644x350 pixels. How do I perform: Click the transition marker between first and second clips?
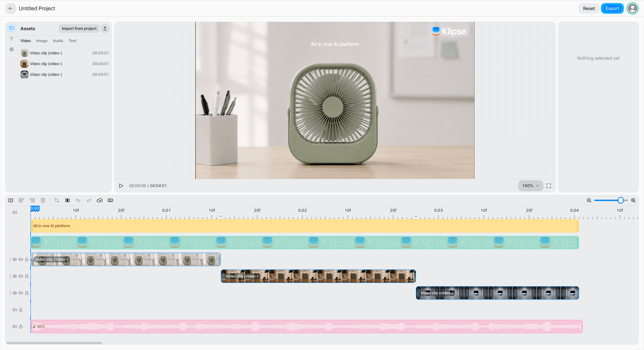[221, 216]
